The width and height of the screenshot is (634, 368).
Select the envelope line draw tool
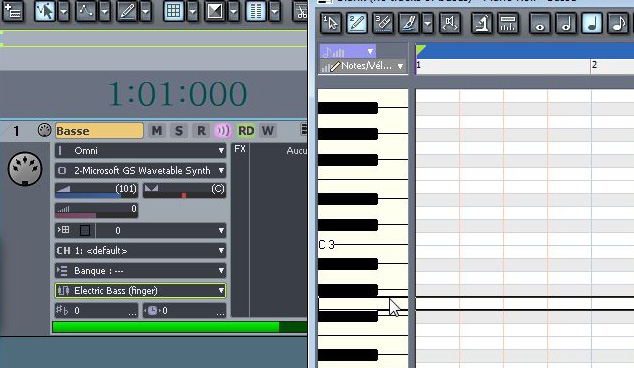86,11
